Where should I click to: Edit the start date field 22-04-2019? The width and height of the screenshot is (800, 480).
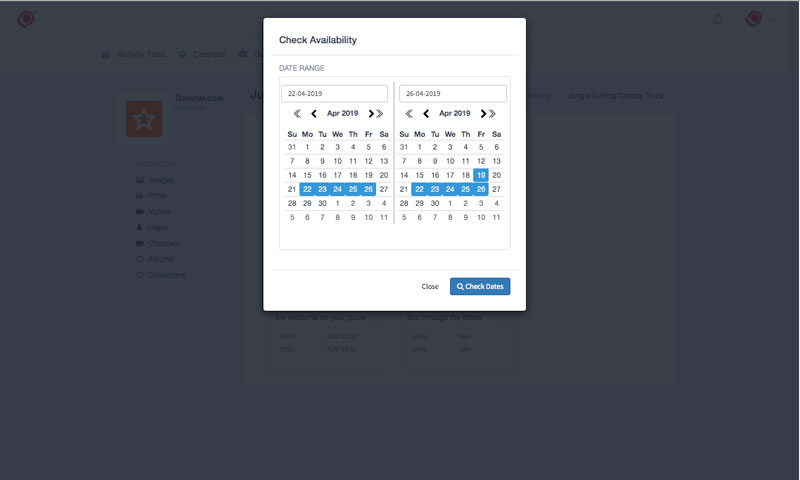click(334, 93)
